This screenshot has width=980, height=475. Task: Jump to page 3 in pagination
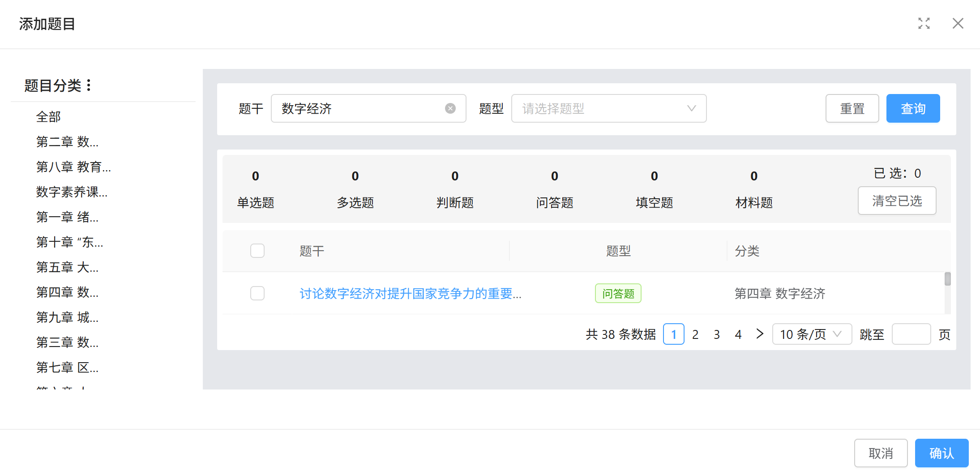click(x=717, y=334)
